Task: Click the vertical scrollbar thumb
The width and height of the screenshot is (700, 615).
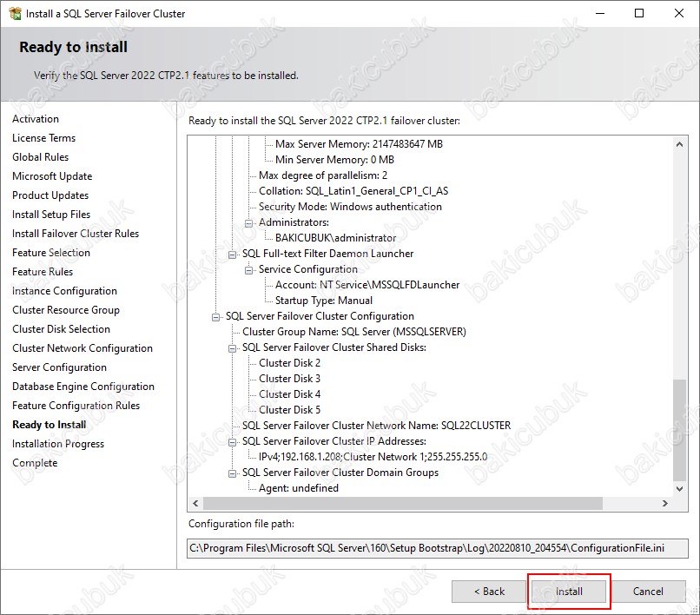Action: tap(679, 430)
